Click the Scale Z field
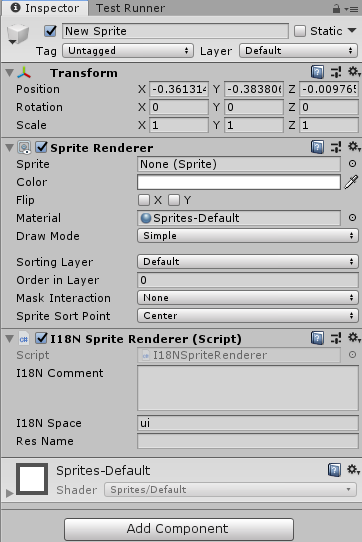The width and height of the screenshot is (362, 542). pyautogui.click(x=329, y=125)
